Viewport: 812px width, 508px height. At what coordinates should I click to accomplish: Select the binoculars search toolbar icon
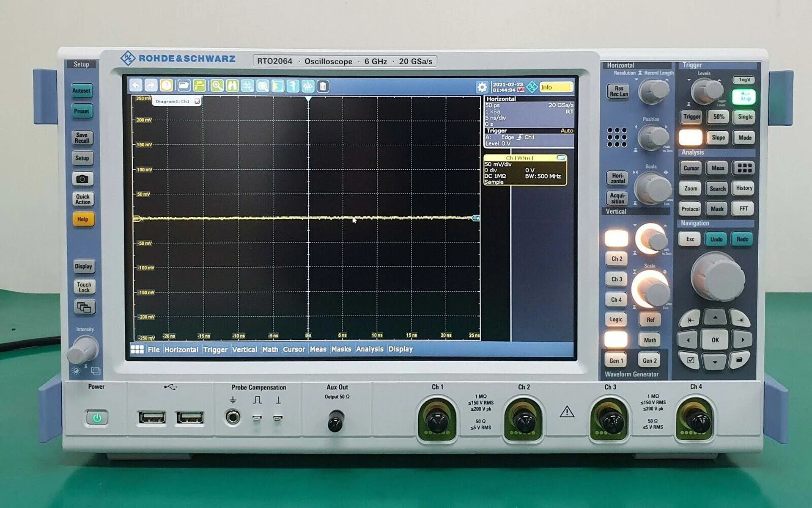pos(232,86)
